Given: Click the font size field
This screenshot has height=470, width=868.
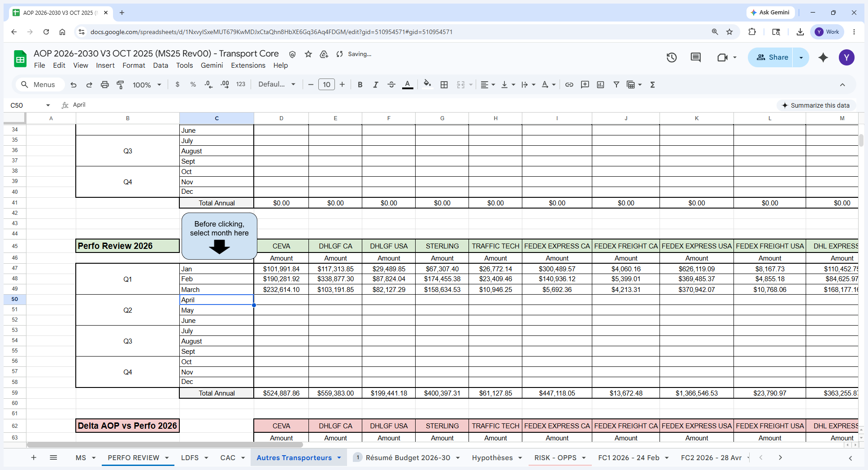Looking at the screenshot, I should [326, 85].
